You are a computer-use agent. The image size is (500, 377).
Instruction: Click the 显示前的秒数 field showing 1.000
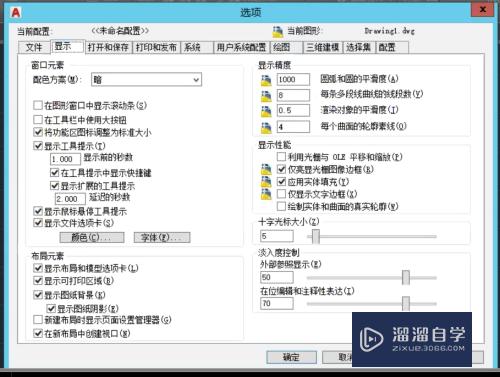(65, 159)
